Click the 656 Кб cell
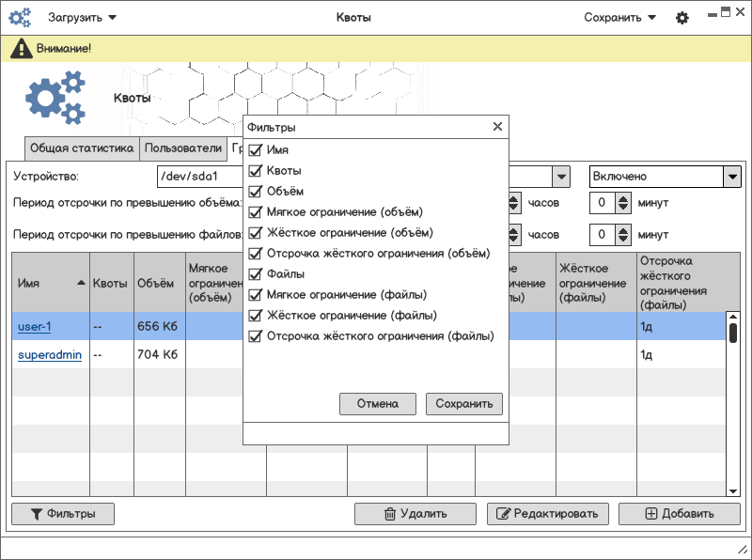The width and height of the screenshot is (752, 560). click(160, 326)
